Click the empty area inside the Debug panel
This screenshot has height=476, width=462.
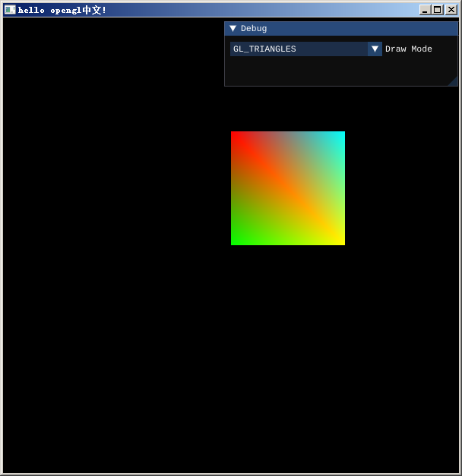(334, 71)
